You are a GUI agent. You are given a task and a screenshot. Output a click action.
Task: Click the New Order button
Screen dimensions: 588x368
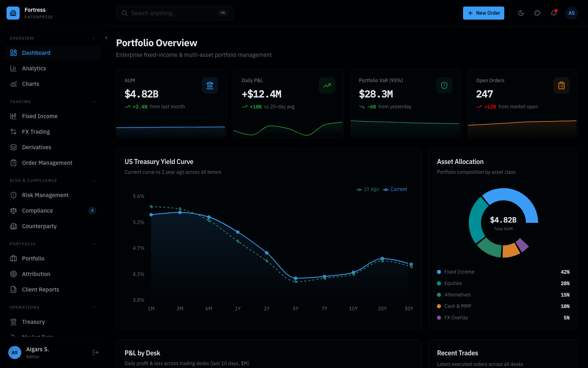pyautogui.click(x=483, y=13)
